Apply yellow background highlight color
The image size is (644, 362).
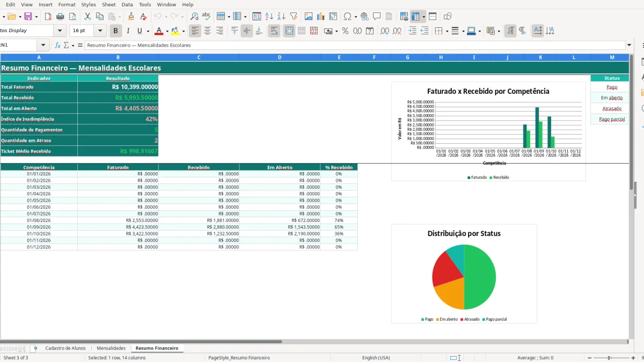pyautogui.click(x=175, y=31)
